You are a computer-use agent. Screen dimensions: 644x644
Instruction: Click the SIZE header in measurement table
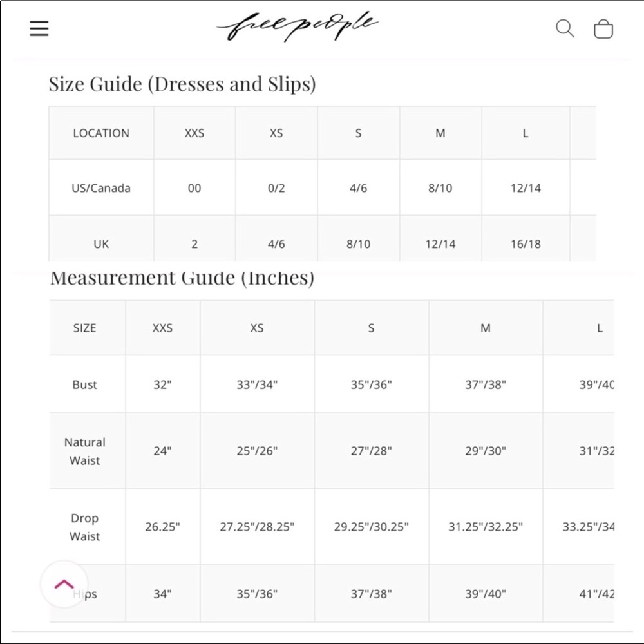85,328
